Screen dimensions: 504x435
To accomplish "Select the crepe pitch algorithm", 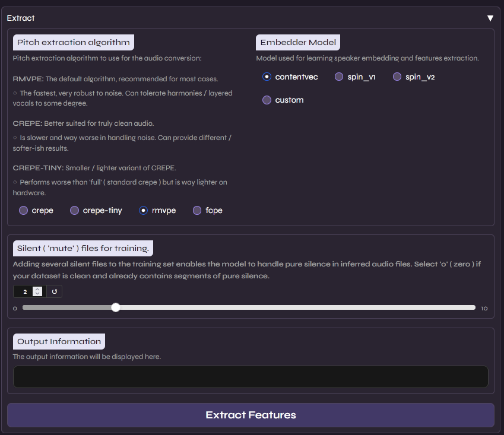I will [24, 211].
